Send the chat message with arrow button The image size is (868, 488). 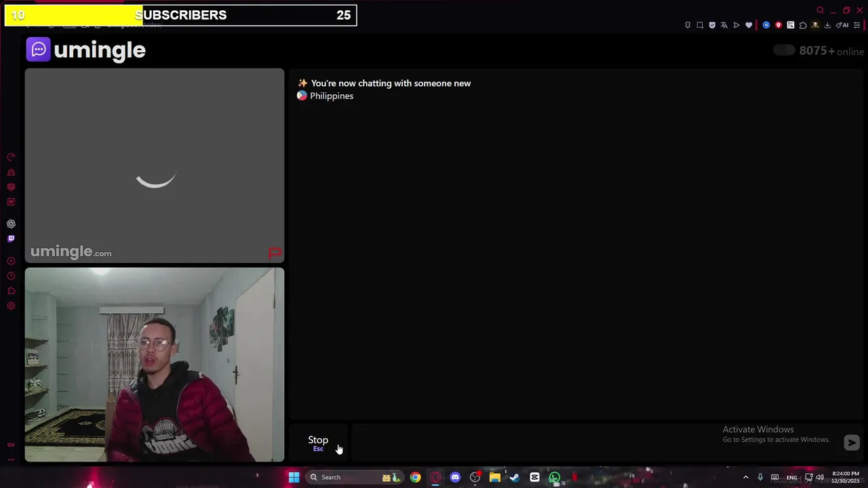[852, 443]
